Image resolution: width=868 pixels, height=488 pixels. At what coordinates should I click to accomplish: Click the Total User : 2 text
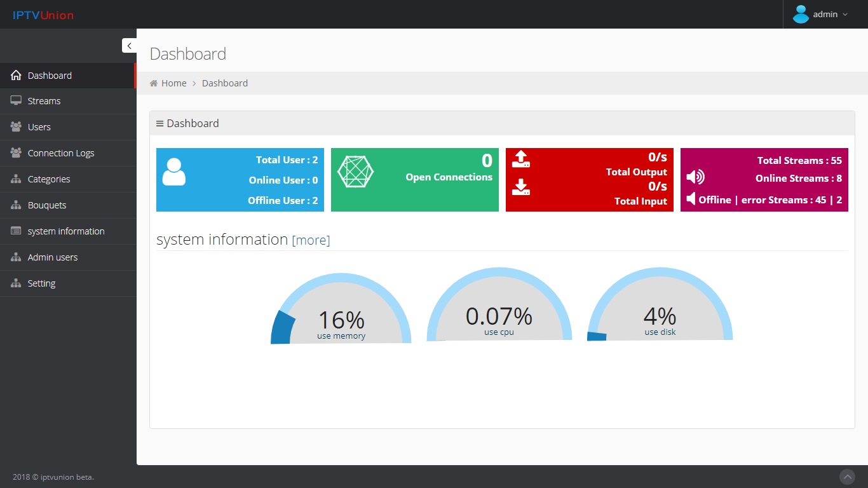[x=287, y=160]
